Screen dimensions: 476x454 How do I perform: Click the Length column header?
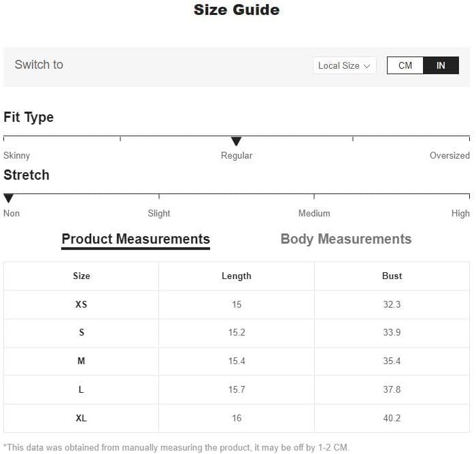pyautogui.click(x=236, y=276)
